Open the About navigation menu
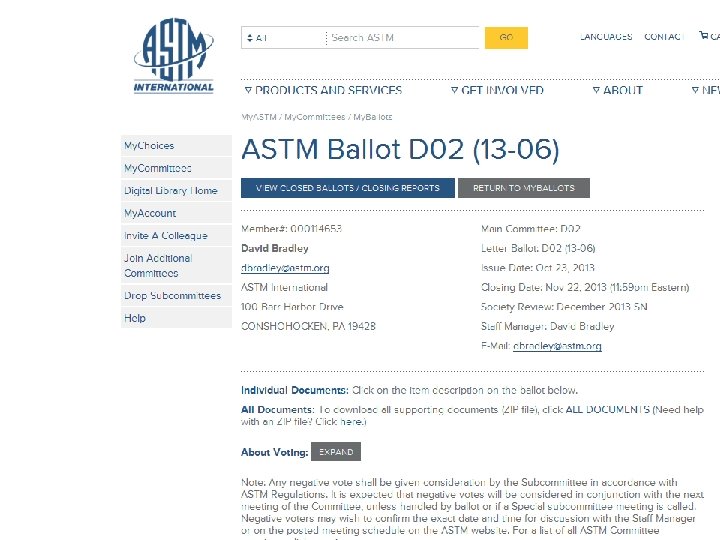720x540 pixels. point(617,90)
